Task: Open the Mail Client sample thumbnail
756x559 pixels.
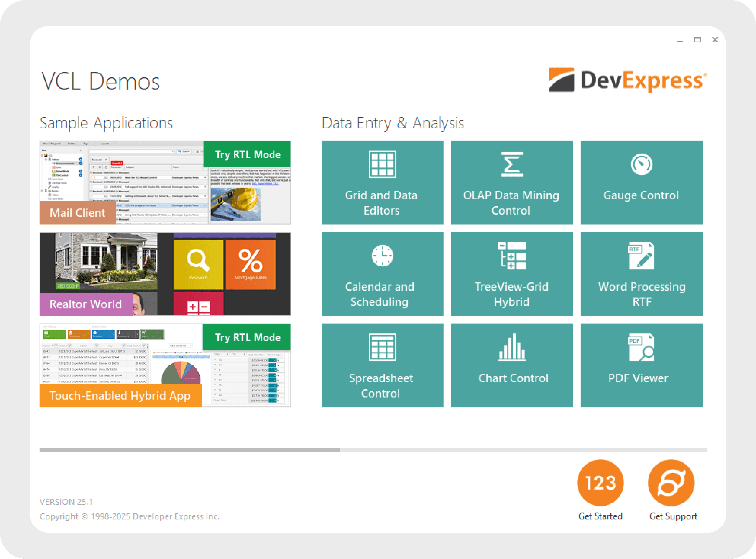Action: [146, 183]
